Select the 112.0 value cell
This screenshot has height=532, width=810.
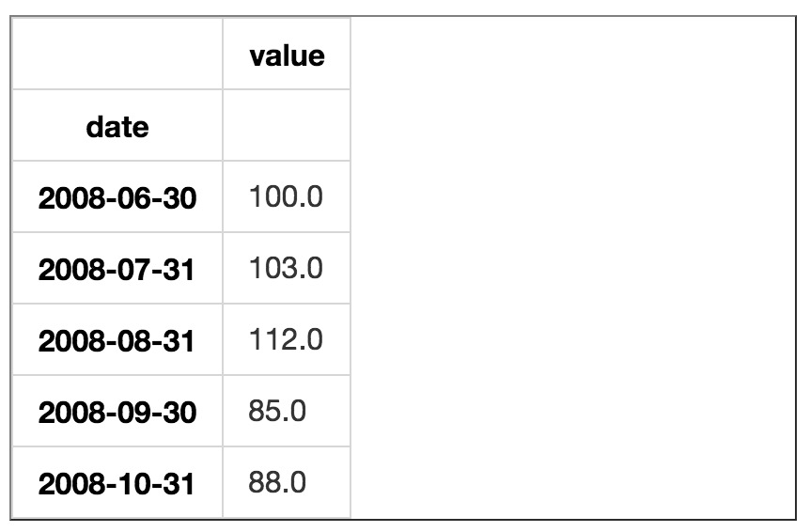pyautogui.click(x=287, y=340)
